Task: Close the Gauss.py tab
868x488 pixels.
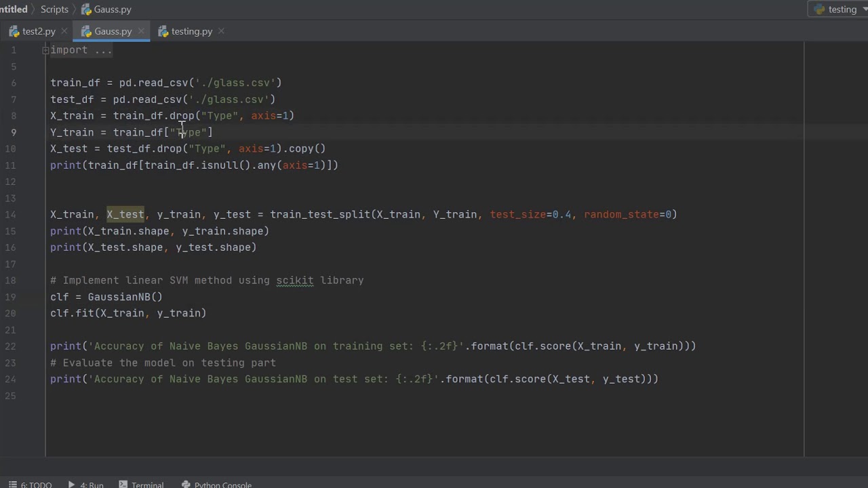Action: tap(141, 31)
